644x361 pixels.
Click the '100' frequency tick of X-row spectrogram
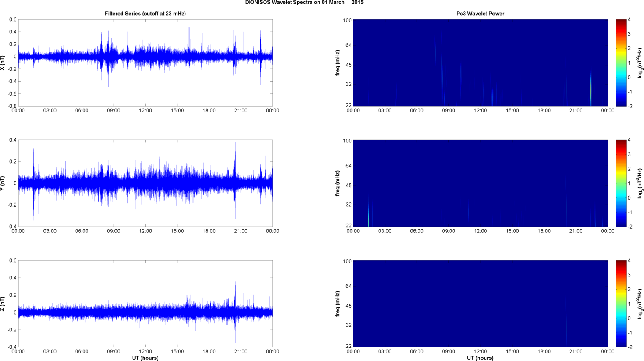pos(347,20)
